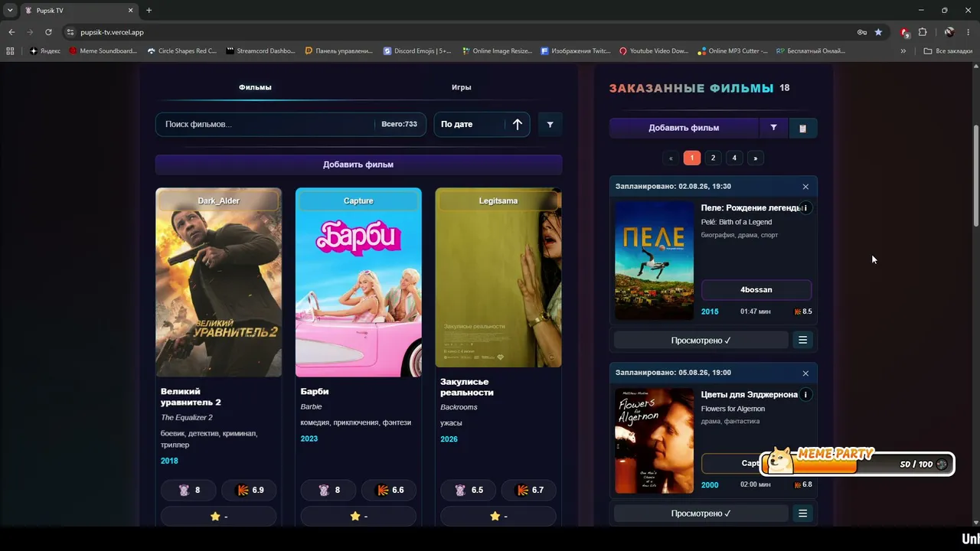Screen dimensions: 980x551
Task: Go to the next page of ordered films
Action: coord(756,158)
